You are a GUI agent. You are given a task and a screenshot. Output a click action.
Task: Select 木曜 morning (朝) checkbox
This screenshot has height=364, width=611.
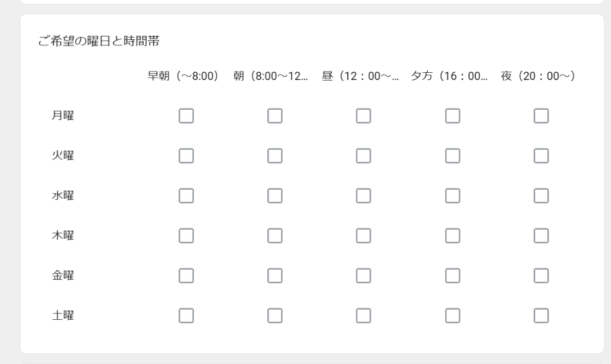pos(275,236)
